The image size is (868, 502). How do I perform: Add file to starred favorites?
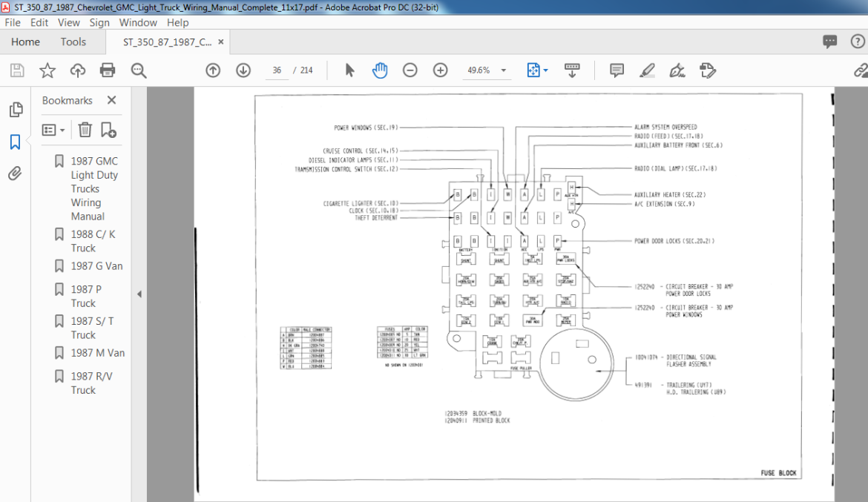coord(47,70)
